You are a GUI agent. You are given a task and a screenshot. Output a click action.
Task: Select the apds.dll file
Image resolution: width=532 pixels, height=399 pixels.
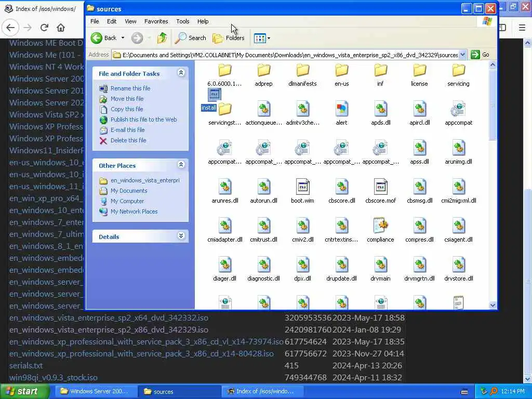(381, 114)
